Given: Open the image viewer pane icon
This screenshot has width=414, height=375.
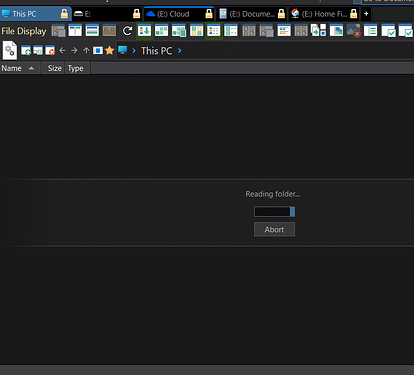Looking at the screenshot, I should (336, 31).
